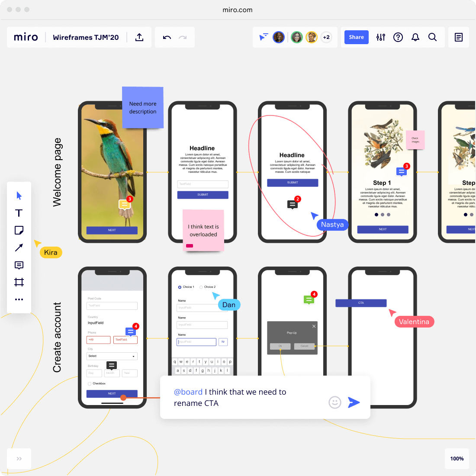Open dark comment with badge 2 under Headline
Image resolution: width=476 pixels, height=476 pixels.
pyautogui.click(x=293, y=205)
